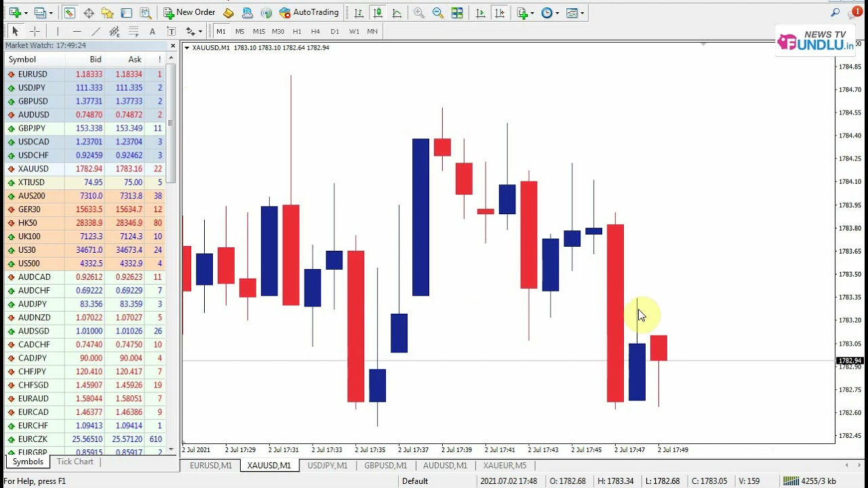This screenshot has width=868, height=488.
Task: Expand the Templates dropdown arrow
Action: (x=582, y=12)
